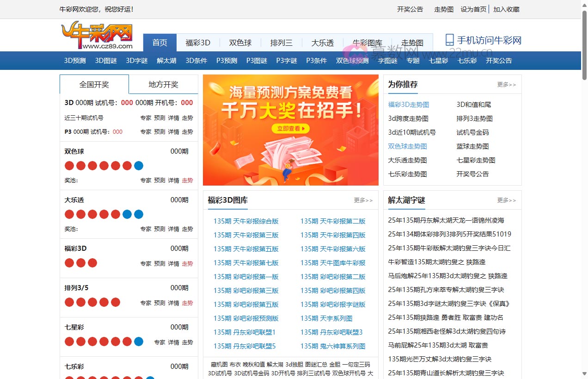Image resolution: width=588 pixels, height=379 pixels.
Task: Click 双色球走势图 under 为你推荐
Action: (407, 146)
